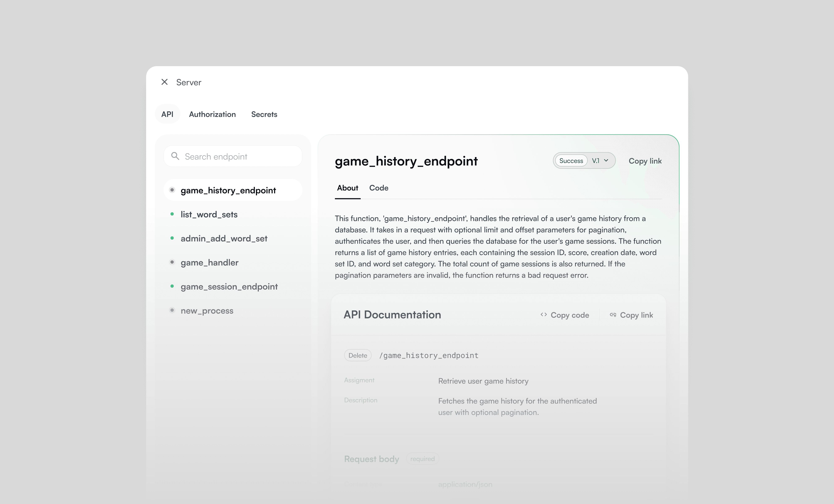Switch to the Code tab
This screenshot has height=504, width=834.
pos(378,188)
